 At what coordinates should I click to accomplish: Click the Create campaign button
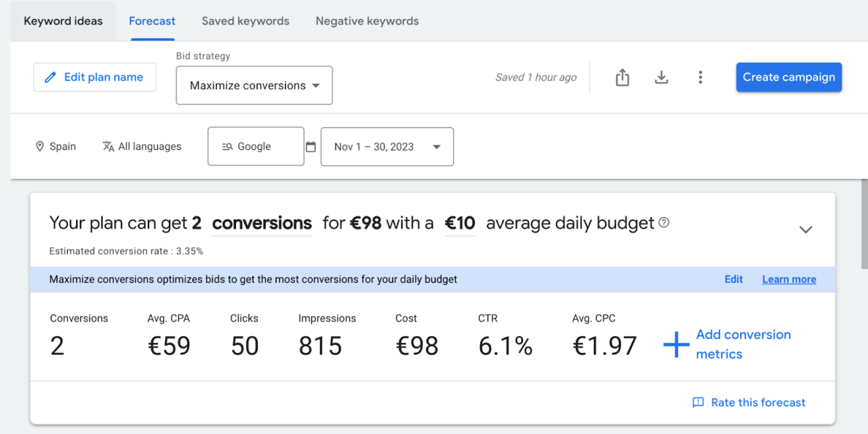point(789,77)
